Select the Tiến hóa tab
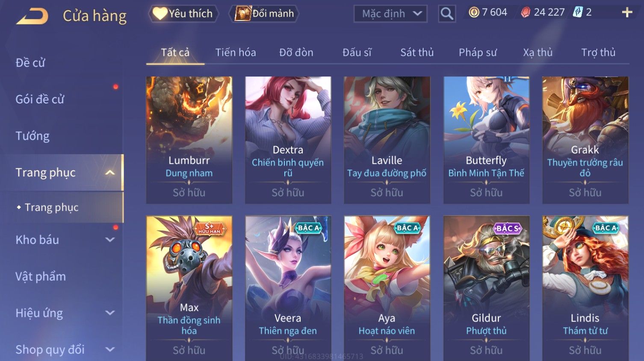The height and width of the screenshot is (361, 644). click(236, 53)
